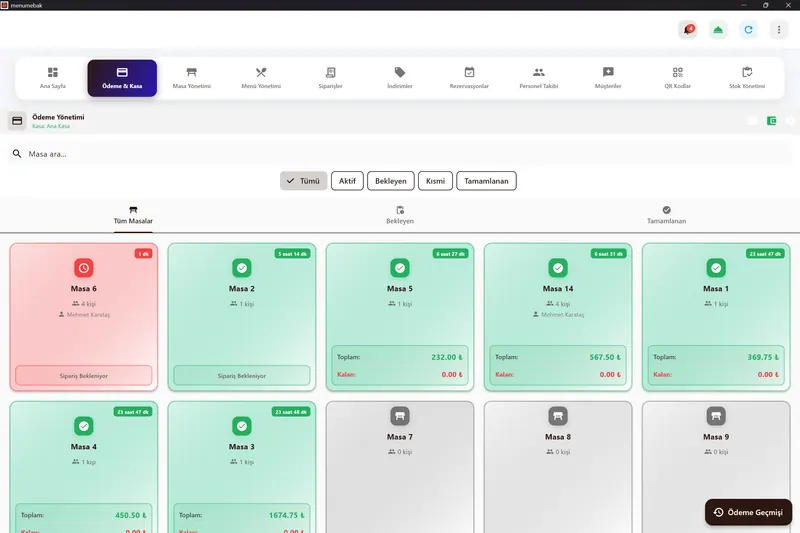Click the green cash register wallet icon
This screenshot has height=533, width=800.
pos(771,120)
